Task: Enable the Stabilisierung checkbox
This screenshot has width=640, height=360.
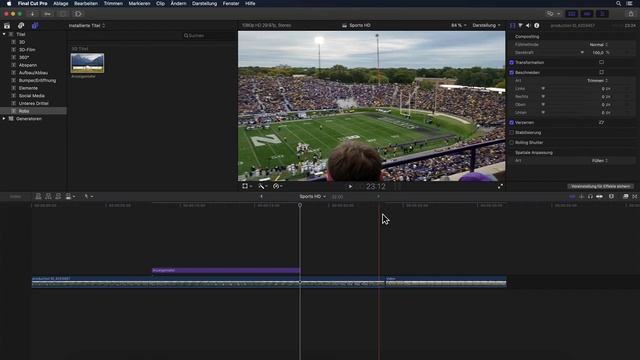Action: 511,133
